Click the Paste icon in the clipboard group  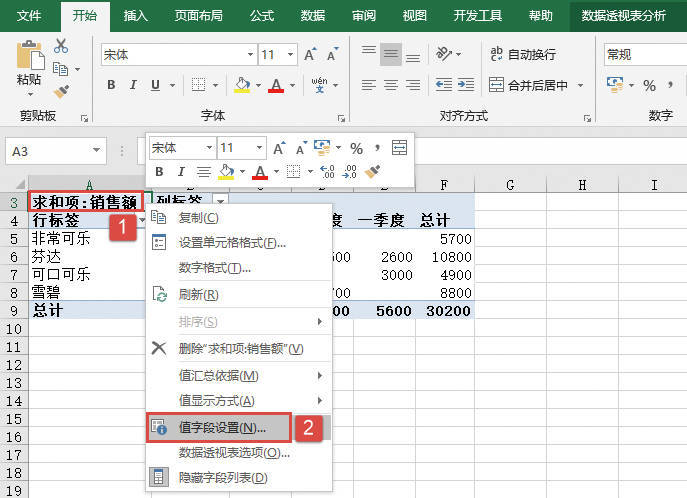click(29, 62)
